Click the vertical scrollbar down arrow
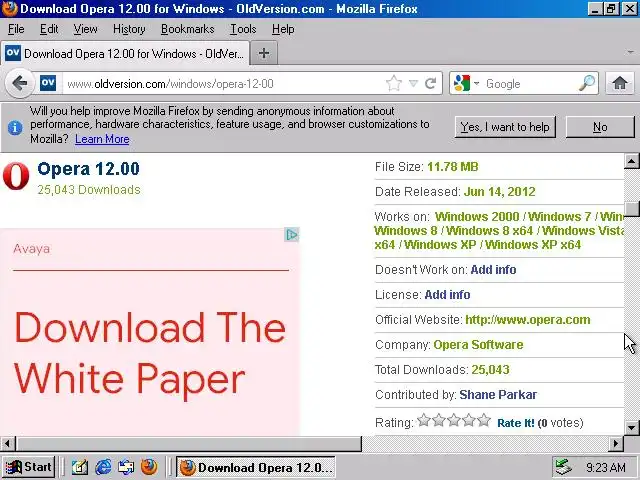 [x=631, y=428]
